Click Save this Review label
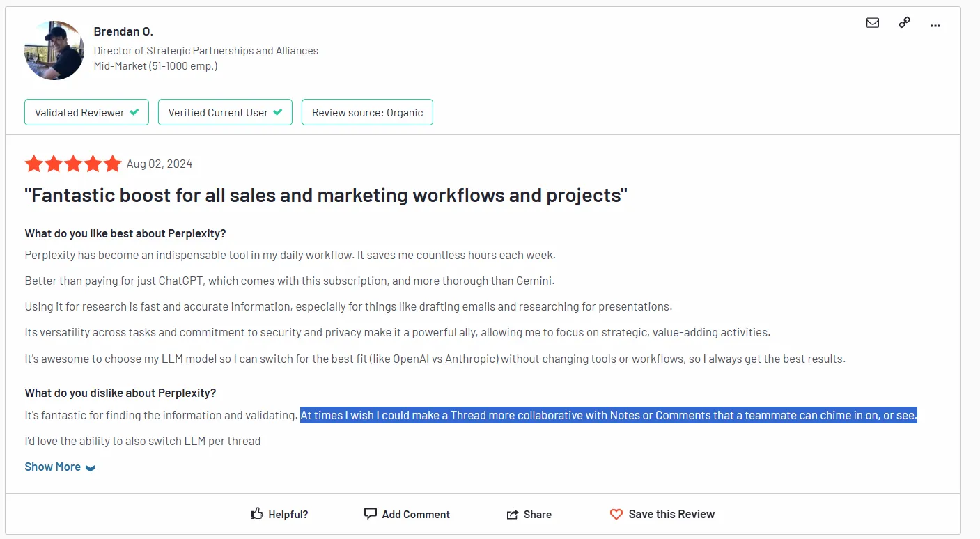The width and height of the screenshot is (980, 539). point(671,515)
